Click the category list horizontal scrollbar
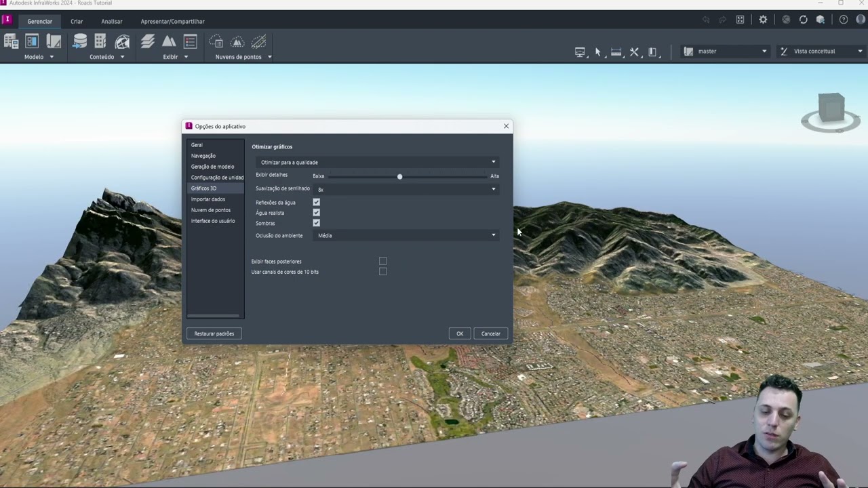This screenshot has height=488, width=868. [x=214, y=316]
